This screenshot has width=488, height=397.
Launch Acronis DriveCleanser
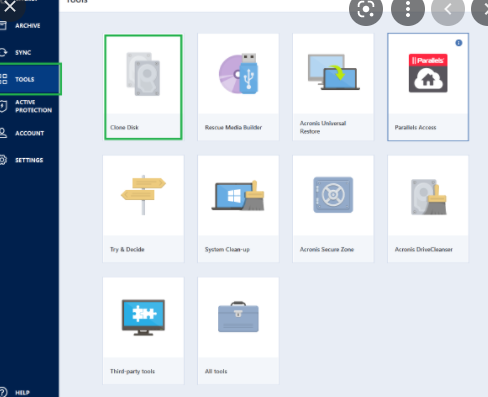pyautogui.click(x=428, y=209)
